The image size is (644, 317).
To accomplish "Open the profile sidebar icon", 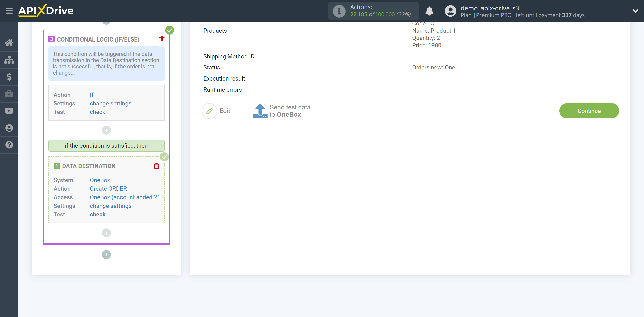I will [9, 128].
